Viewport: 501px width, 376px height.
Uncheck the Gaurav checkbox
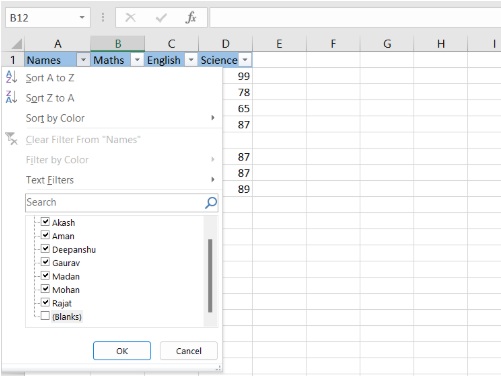coord(45,262)
